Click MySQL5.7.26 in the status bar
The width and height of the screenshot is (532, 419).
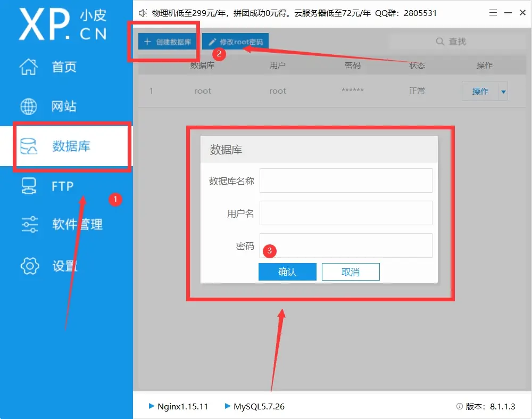259,406
